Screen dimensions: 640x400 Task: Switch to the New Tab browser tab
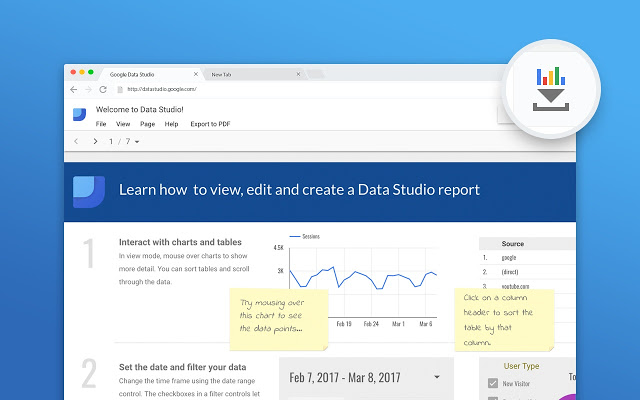(x=255, y=74)
